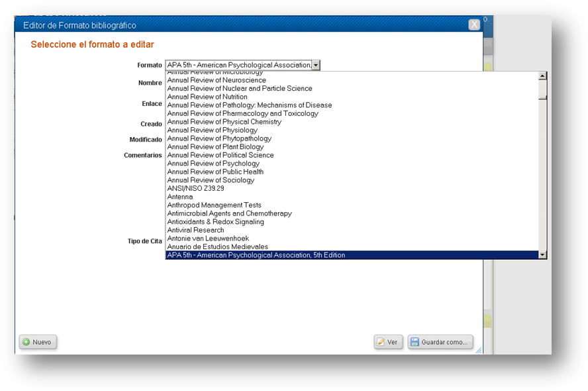Select Antonie van Leeuwenhoek format
Viewport: 588px width, 391px height.
[x=352, y=239]
